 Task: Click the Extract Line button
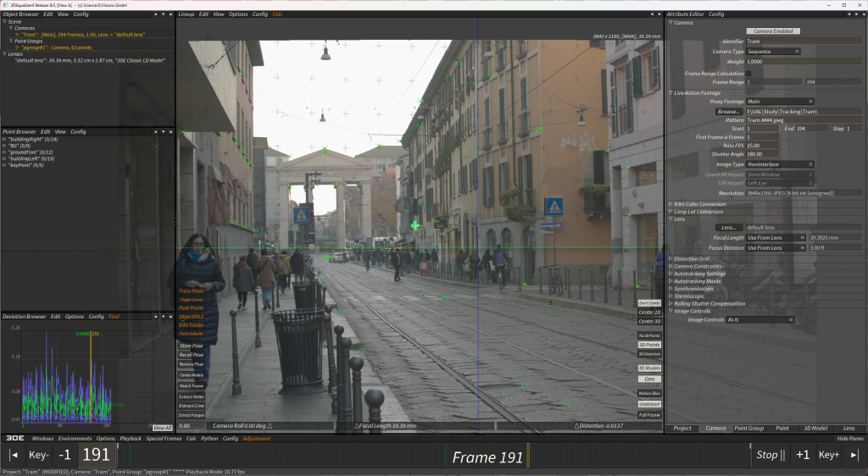192,405
